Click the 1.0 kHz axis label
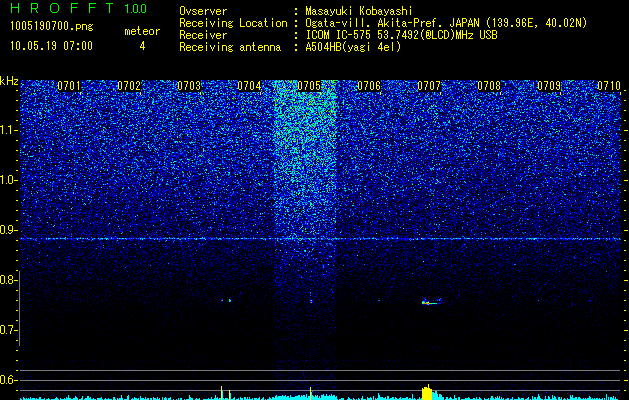The image size is (629, 400). tap(8, 180)
